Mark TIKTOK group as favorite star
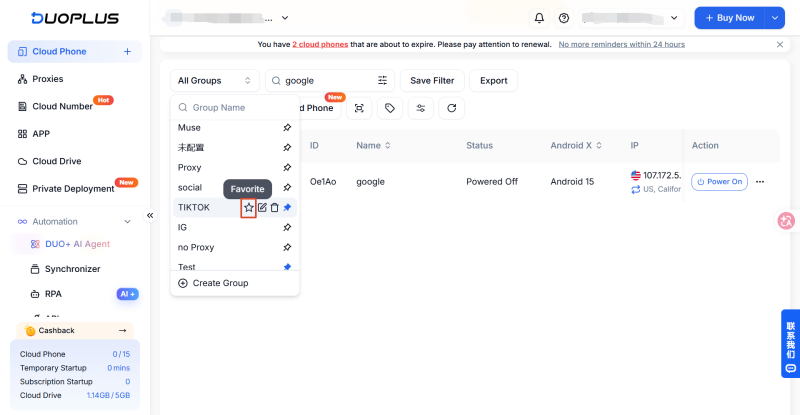Image resolution: width=800 pixels, height=415 pixels. [248, 207]
